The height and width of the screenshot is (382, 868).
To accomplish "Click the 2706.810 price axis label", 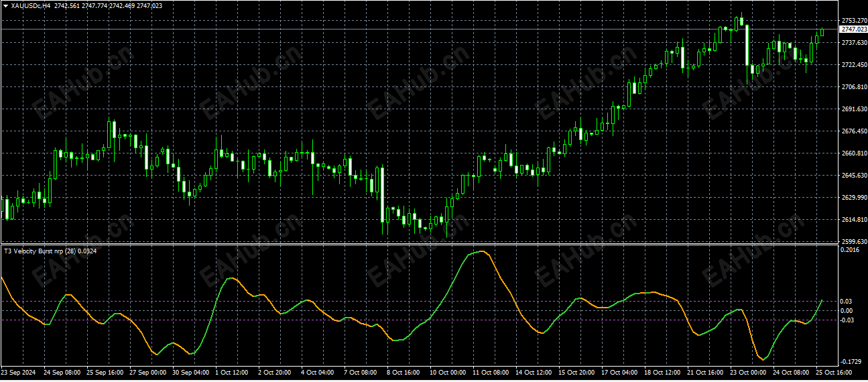I will pos(853,87).
